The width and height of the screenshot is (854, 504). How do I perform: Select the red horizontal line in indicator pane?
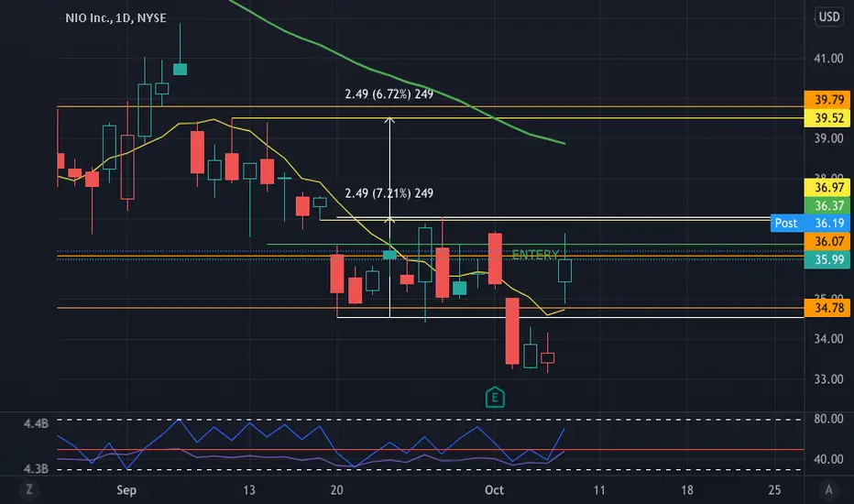(431, 450)
